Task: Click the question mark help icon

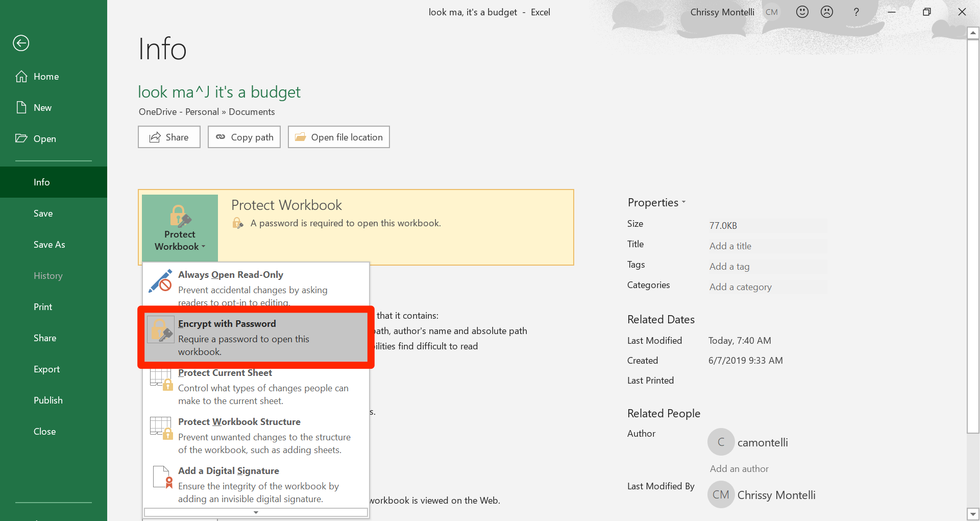Action: [856, 12]
